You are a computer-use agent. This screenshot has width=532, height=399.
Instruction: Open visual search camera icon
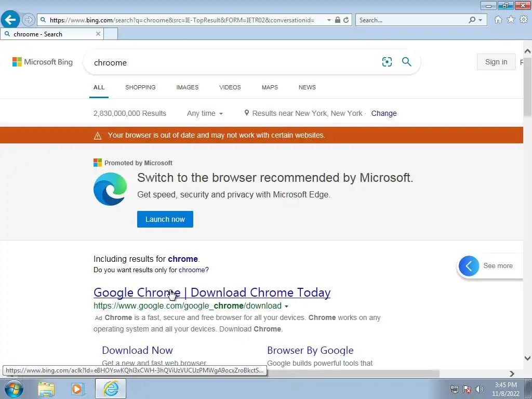click(387, 62)
